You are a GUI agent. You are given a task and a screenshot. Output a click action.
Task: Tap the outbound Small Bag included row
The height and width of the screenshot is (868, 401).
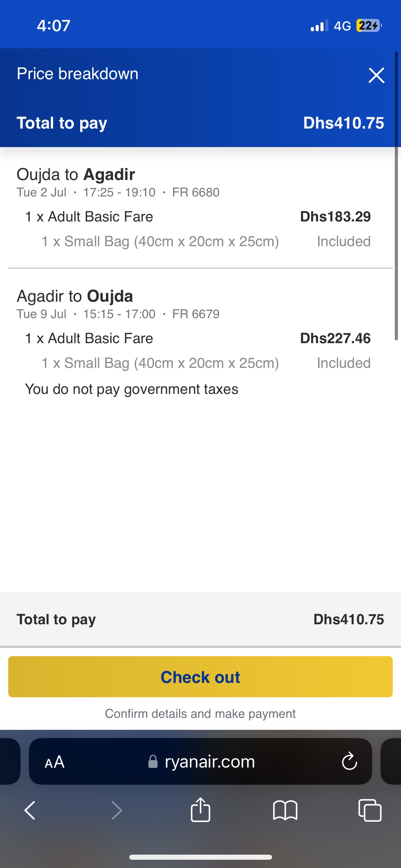(x=160, y=241)
